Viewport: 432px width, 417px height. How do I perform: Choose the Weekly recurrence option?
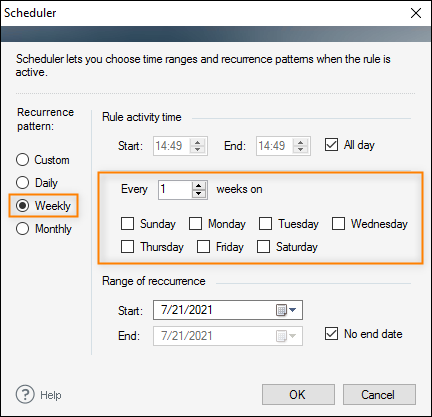(x=22, y=206)
